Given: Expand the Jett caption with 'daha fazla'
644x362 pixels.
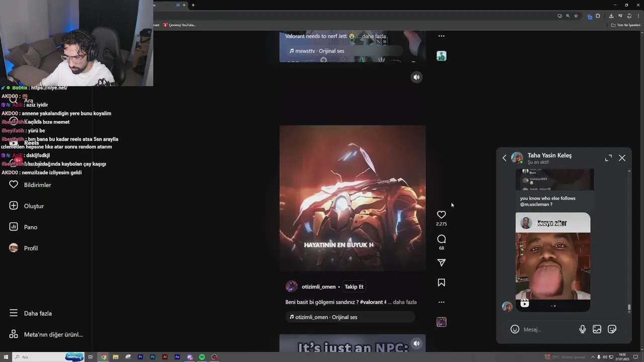Looking at the screenshot, I should coord(374,36).
